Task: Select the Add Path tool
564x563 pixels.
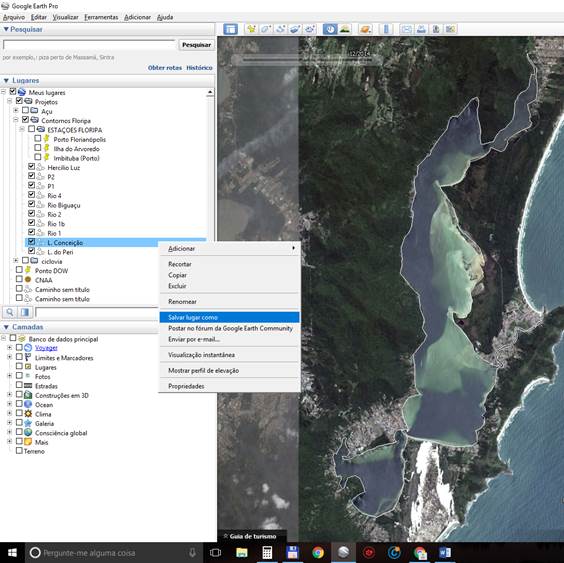Action: pos(281,29)
